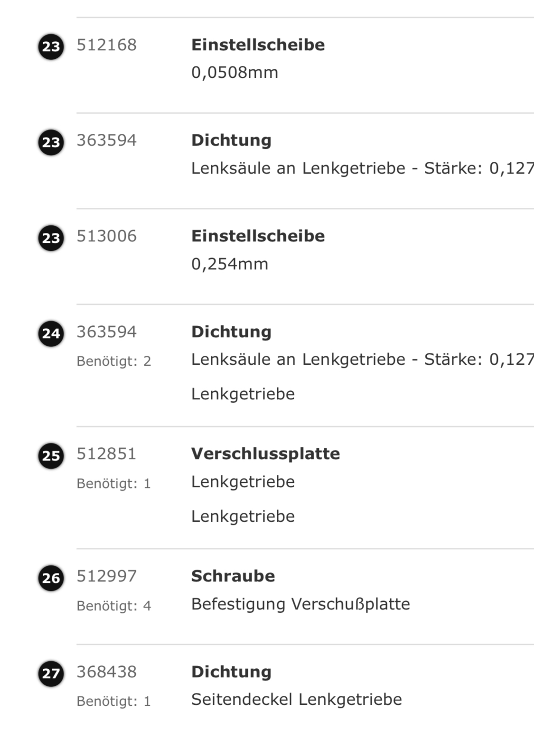The image size is (534, 756).
Task: Select part 363594 listed with Benötigt: 2
Action: 107,332
